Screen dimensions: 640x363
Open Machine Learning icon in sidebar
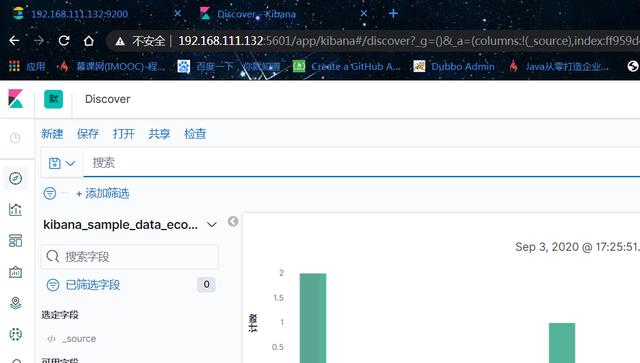click(16, 334)
